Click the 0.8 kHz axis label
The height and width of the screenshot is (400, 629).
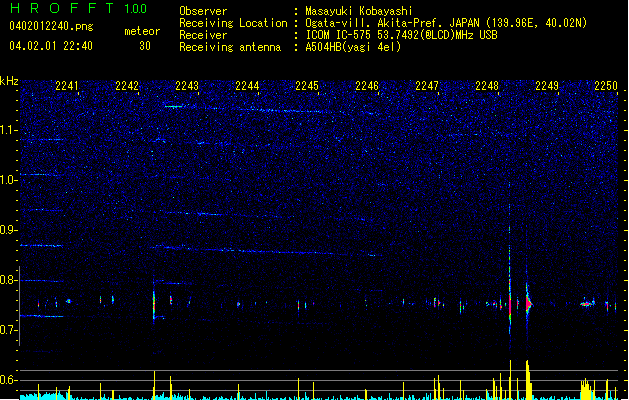tap(9, 280)
